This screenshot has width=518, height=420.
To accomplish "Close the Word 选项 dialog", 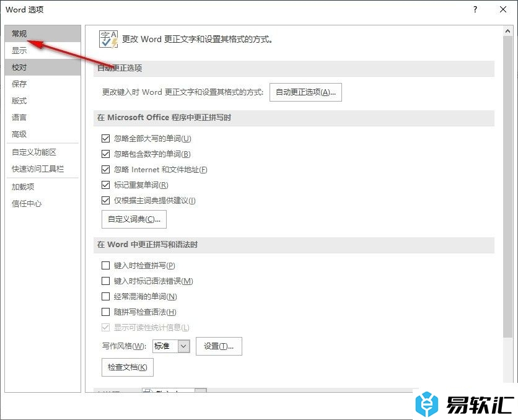I will pyautogui.click(x=503, y=9).
